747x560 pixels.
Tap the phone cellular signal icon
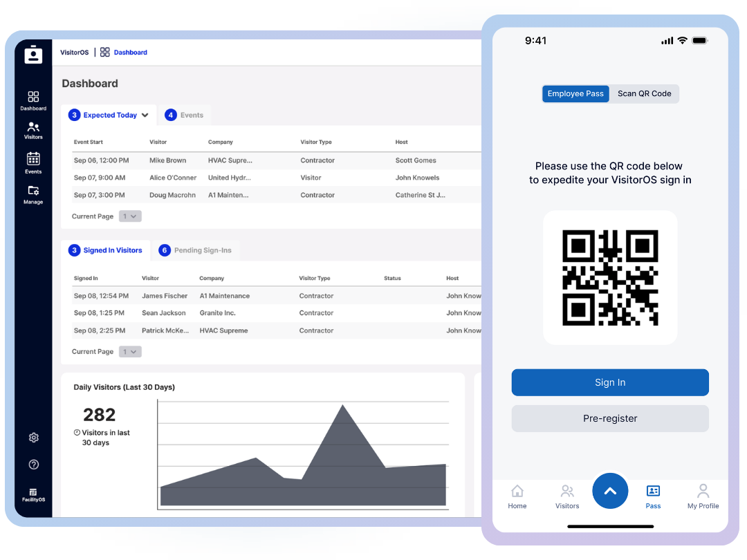point(667,41)
